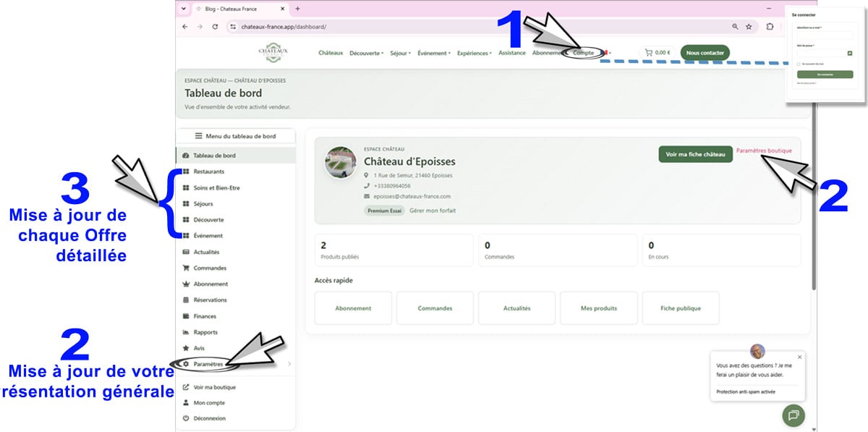
Task: Close the chat assistant popup
Action: (799, 357)
